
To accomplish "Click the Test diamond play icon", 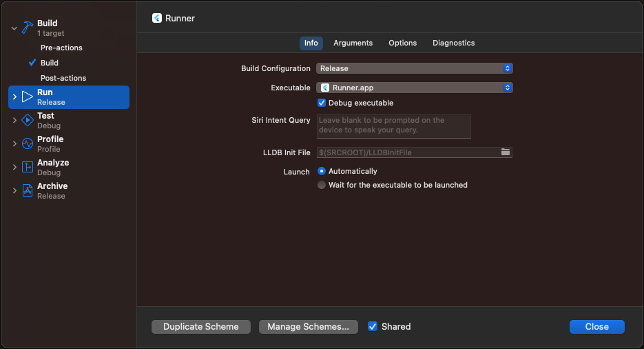I will (x=27, y=120).
